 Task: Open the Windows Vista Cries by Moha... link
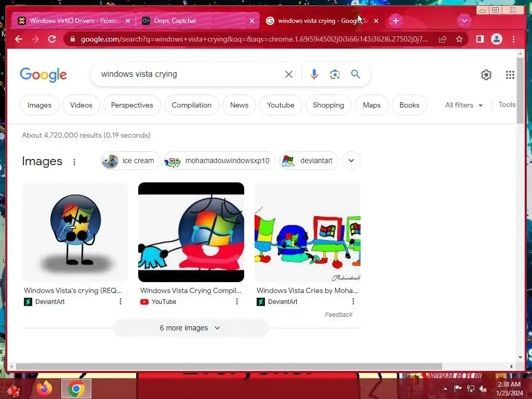[x=307, y=290]
